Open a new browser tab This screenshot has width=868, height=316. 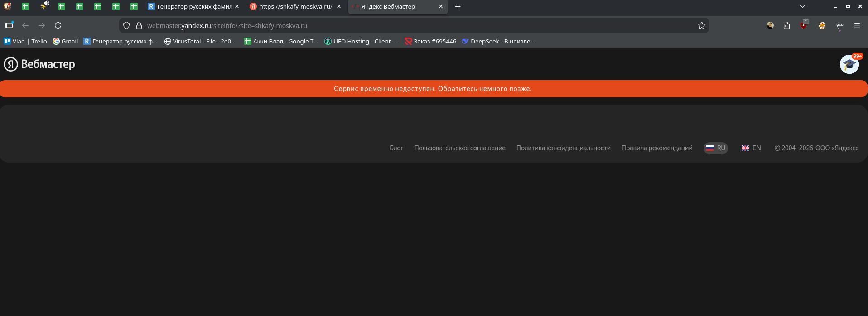[x=458, y=6]
